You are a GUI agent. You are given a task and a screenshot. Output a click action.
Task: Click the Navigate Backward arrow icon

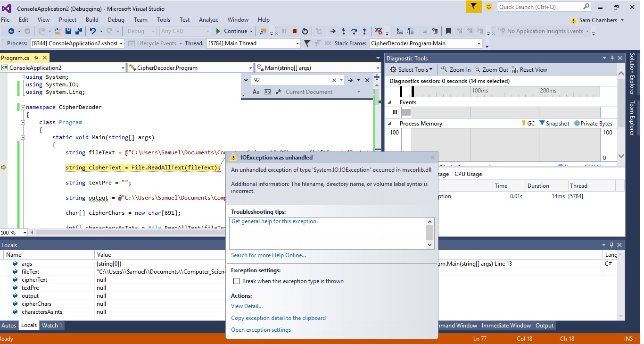[11, 31]
